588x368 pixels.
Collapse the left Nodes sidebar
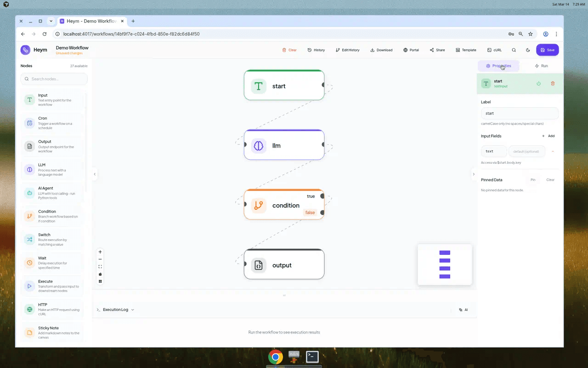(95, 174)
